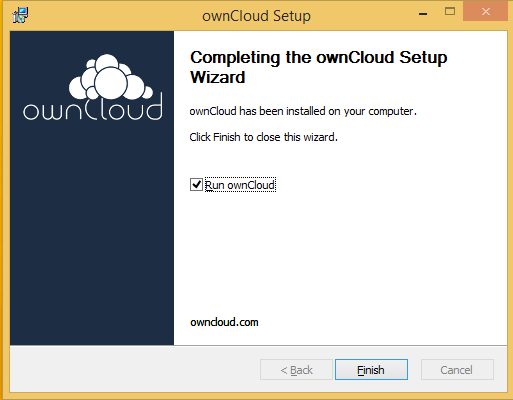Click the Run ownCloud checkbox label text
The image size is (513, 400).
240,185
